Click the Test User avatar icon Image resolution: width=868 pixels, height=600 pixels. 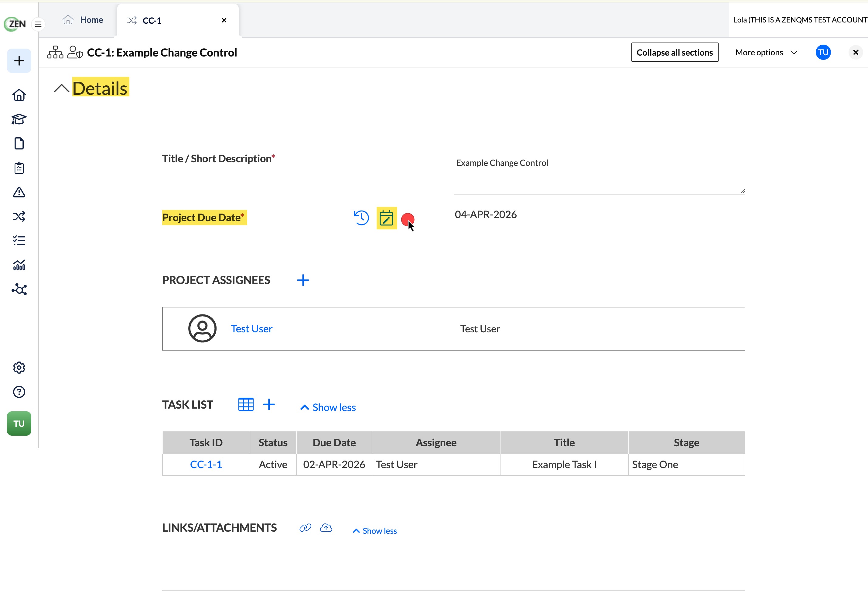point(203,329)
